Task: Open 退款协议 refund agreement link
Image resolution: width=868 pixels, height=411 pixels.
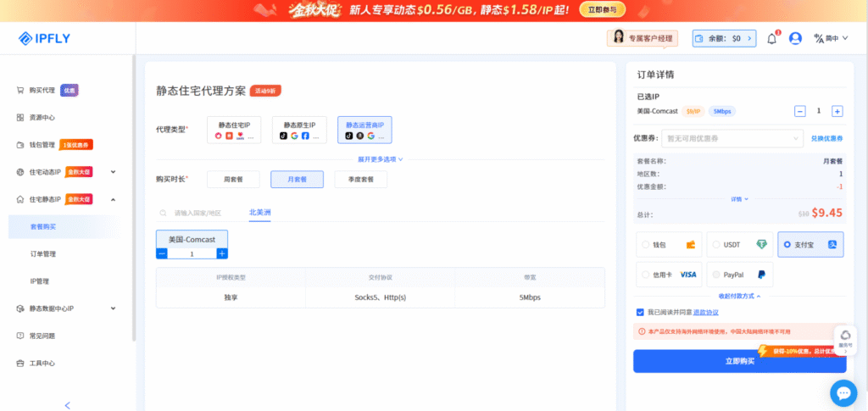Action: coord(706,313)
